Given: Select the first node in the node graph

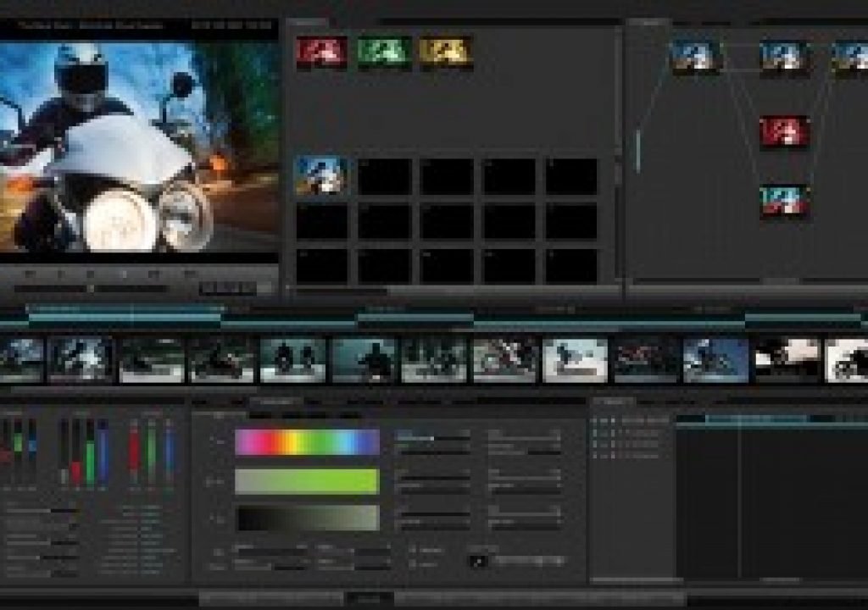Looking at the screenshot, I should click(697, 57).
